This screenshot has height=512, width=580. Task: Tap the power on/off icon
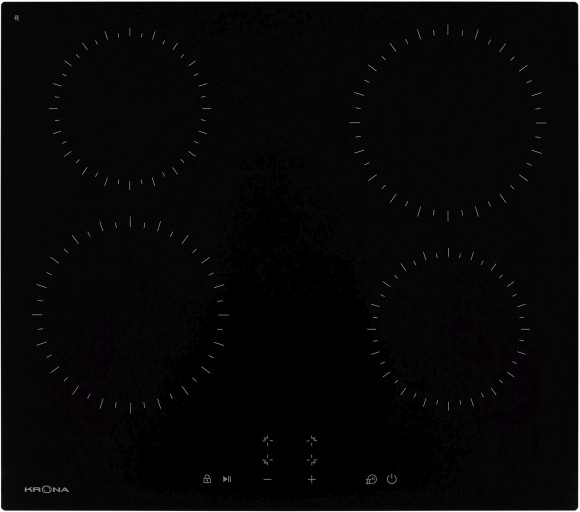(392, 479)
